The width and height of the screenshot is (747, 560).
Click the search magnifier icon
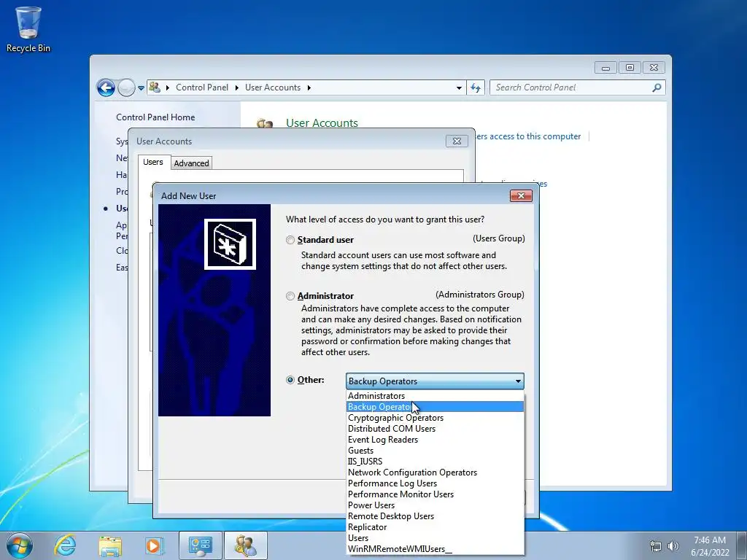point(657,87)
